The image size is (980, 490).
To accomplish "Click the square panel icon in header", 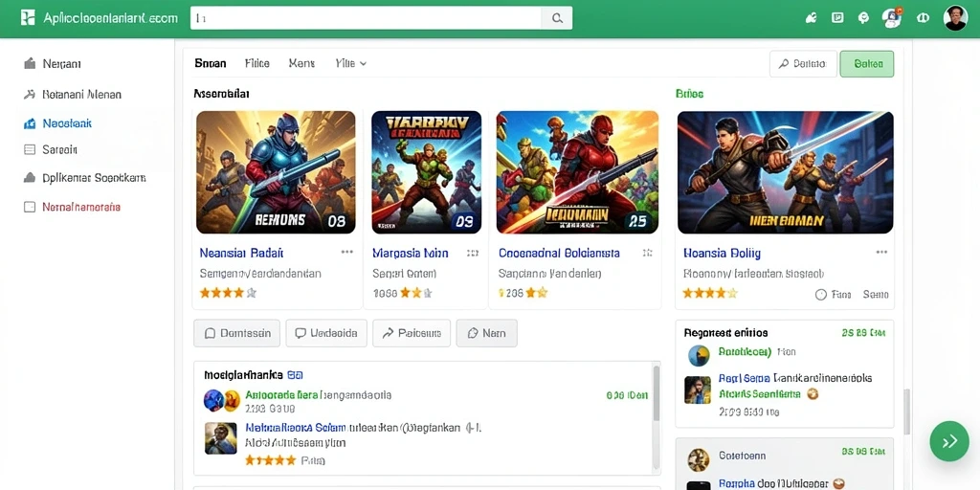I will [x=837, y=18].
